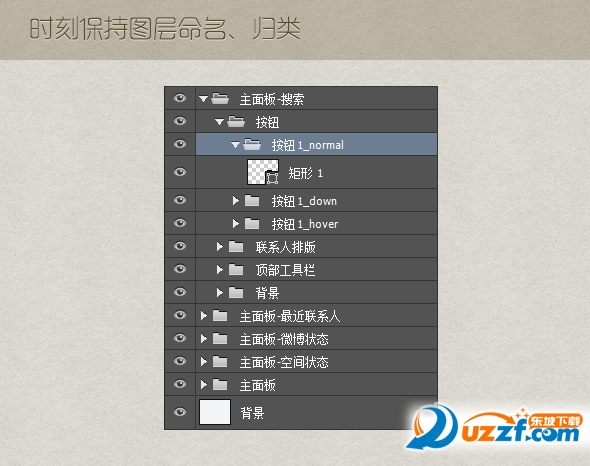Click folder icon of 联系人排版
The height and width of the screenshot is (466, 590).
pos(236,247)
